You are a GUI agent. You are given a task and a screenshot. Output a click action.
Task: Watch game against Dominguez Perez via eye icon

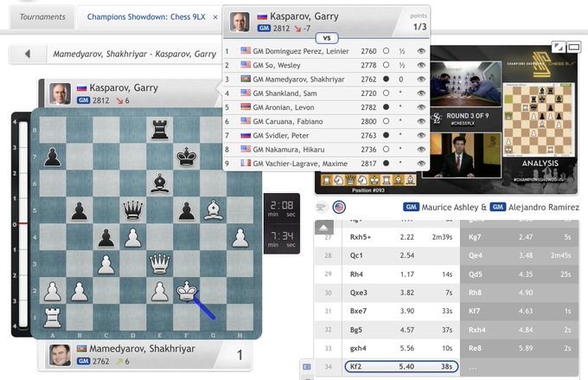click(421, 51)
